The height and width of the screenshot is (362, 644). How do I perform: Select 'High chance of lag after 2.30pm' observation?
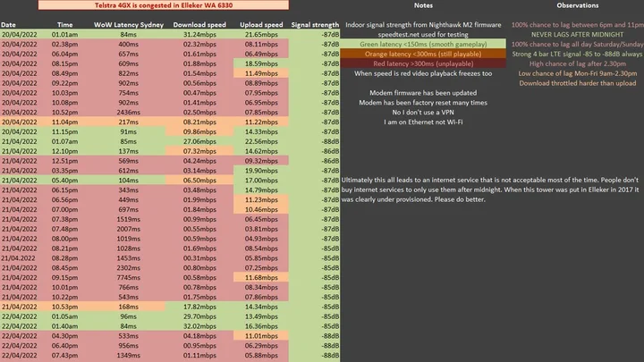point(578,63)
